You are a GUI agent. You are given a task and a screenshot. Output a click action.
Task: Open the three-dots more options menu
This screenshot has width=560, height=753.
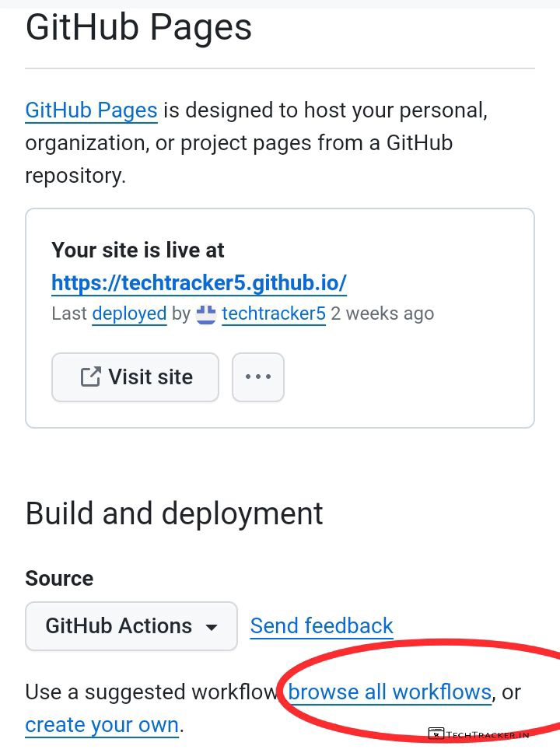(x=258, y=377)
